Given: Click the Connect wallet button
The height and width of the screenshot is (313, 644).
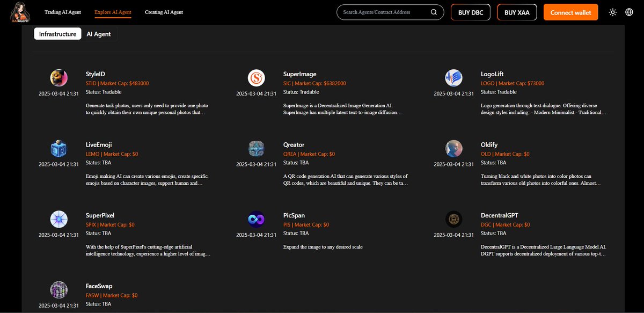Looking at the screenshot, I should 571,12.
